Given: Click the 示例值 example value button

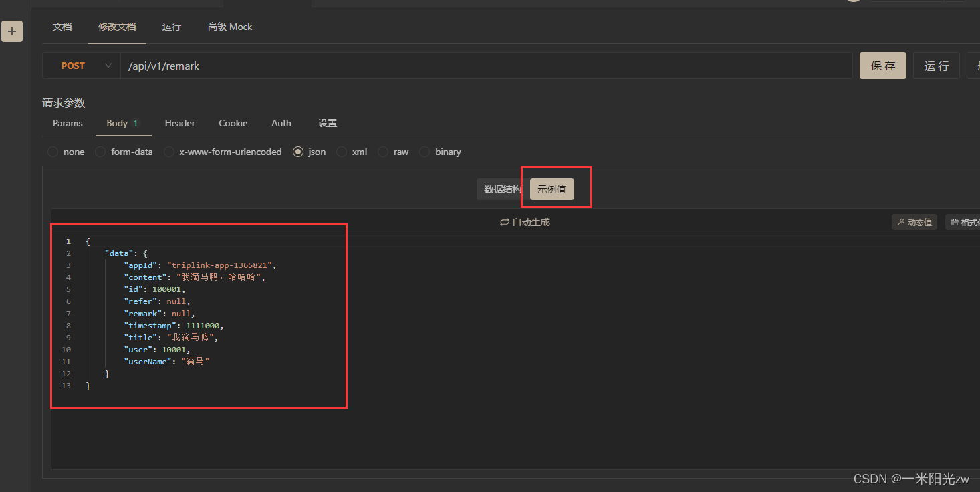Looking at the screenshot, I should pyautogui.click(x=551, y=189).
